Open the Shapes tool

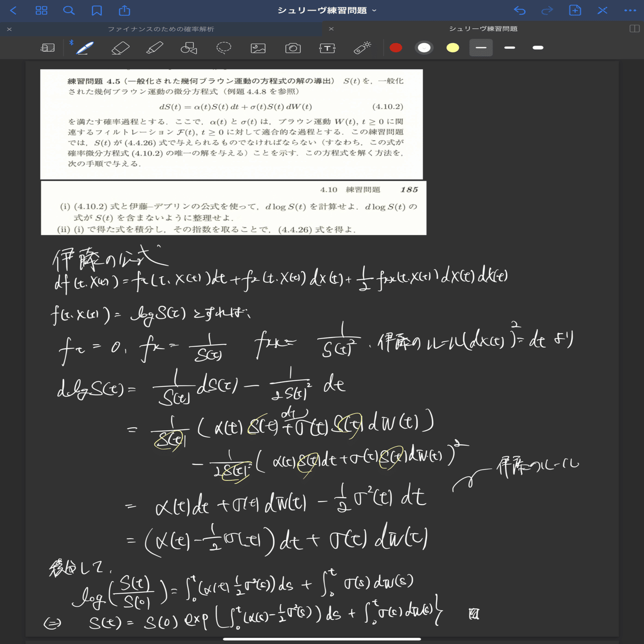(189, 48)
